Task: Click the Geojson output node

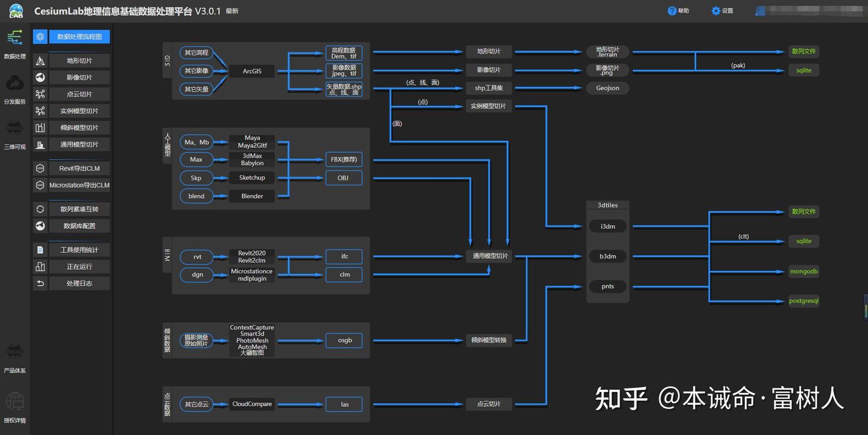Action: pos(608,88)
